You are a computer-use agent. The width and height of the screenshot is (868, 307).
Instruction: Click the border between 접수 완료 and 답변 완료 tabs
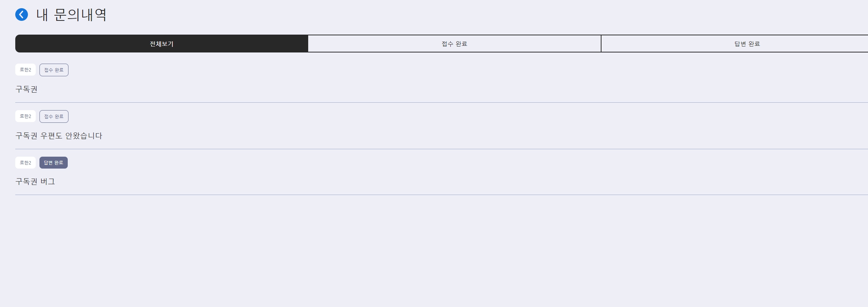point(601,44)
